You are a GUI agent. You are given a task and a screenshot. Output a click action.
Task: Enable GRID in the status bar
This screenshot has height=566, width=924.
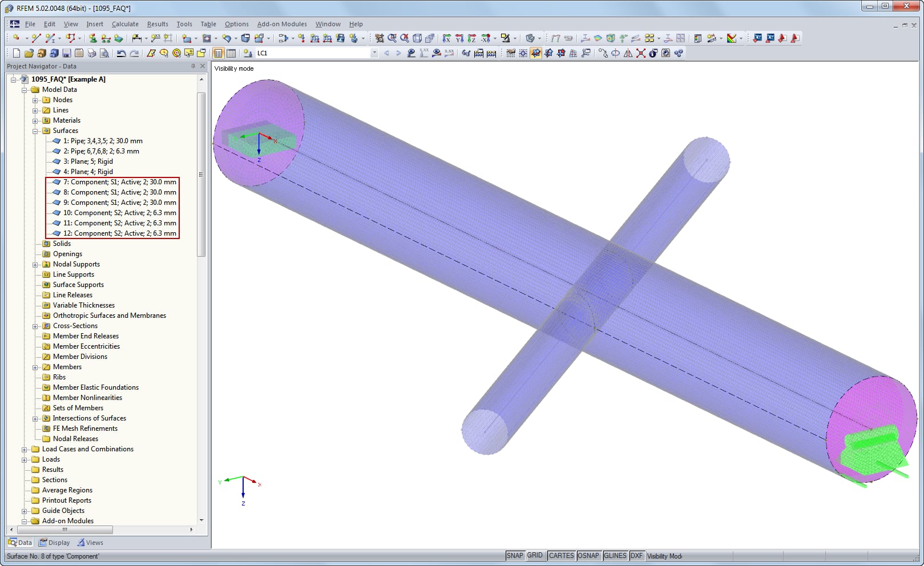point(535,555)
